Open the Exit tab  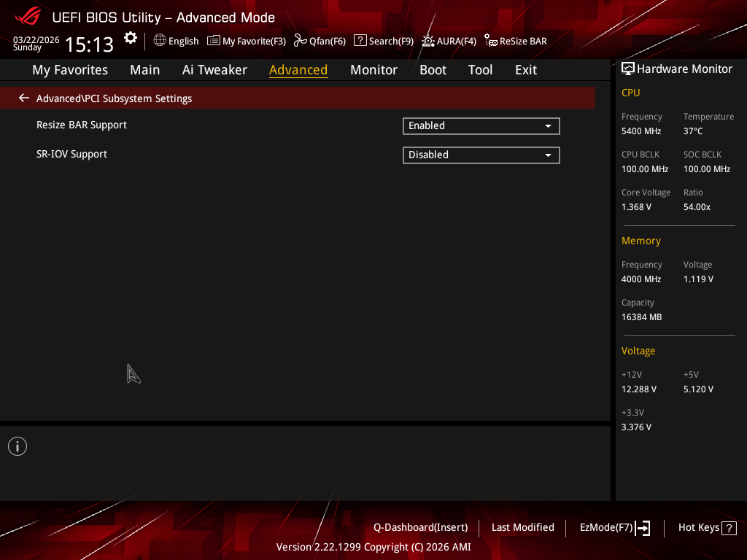(526, 69)
